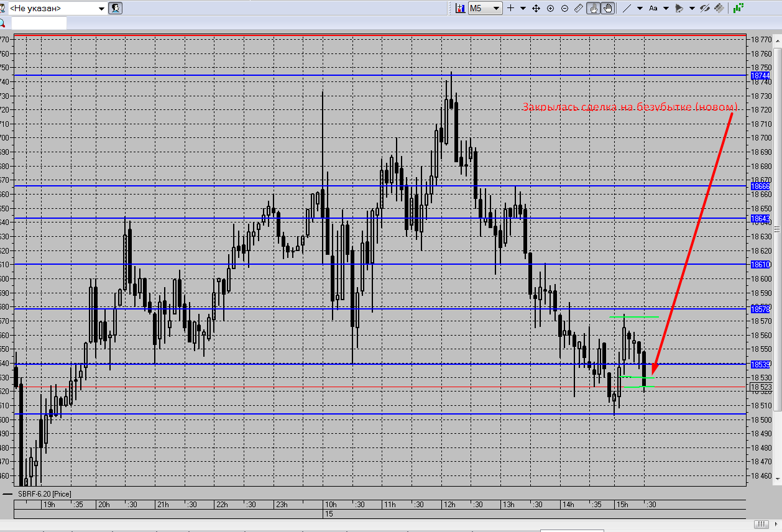Viewport: 782px width, 532px height.
Task: Click the alert bell icon
Action: pos(679,8)
